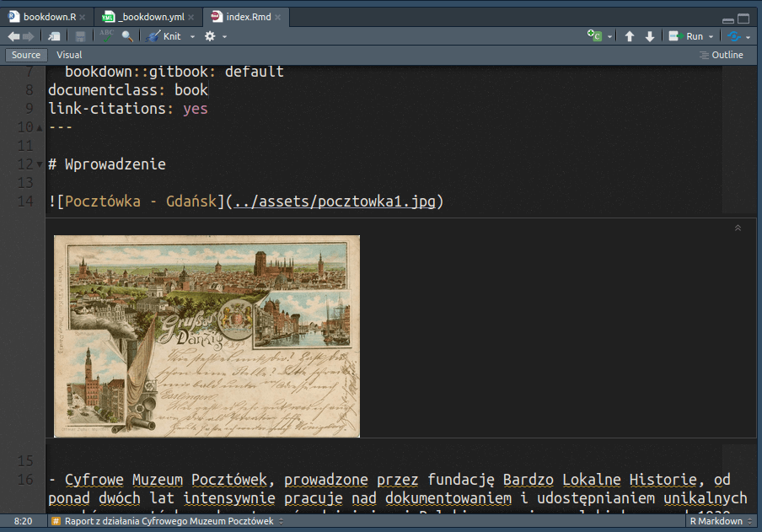The width and height of the screenshot is (762, 532).
Task: Click the blue Publish icon
Action: coord(734,36)
